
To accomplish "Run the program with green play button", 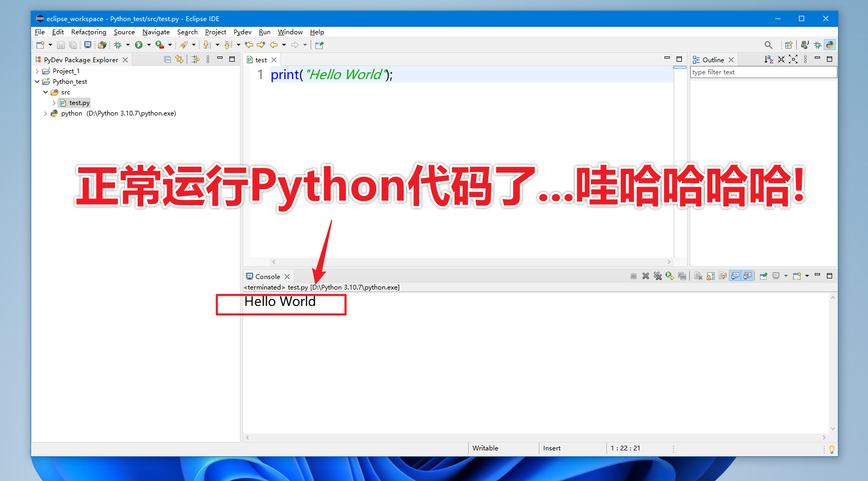I will [x=139, y=45].
